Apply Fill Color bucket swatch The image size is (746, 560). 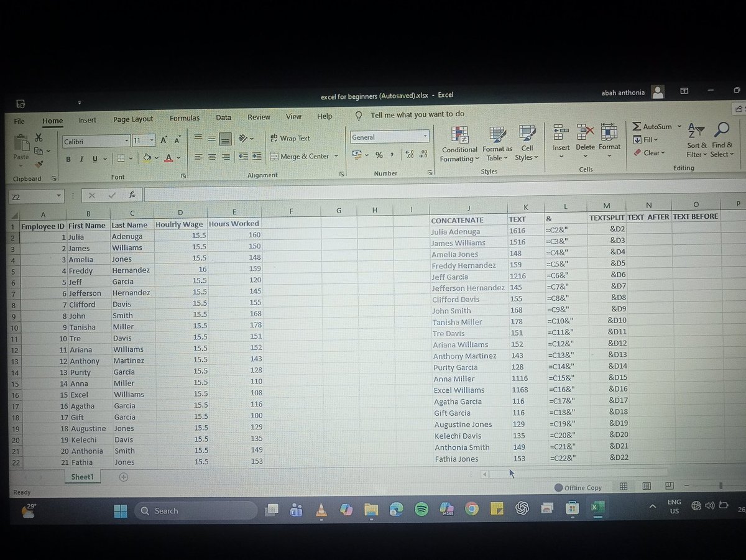147,158
